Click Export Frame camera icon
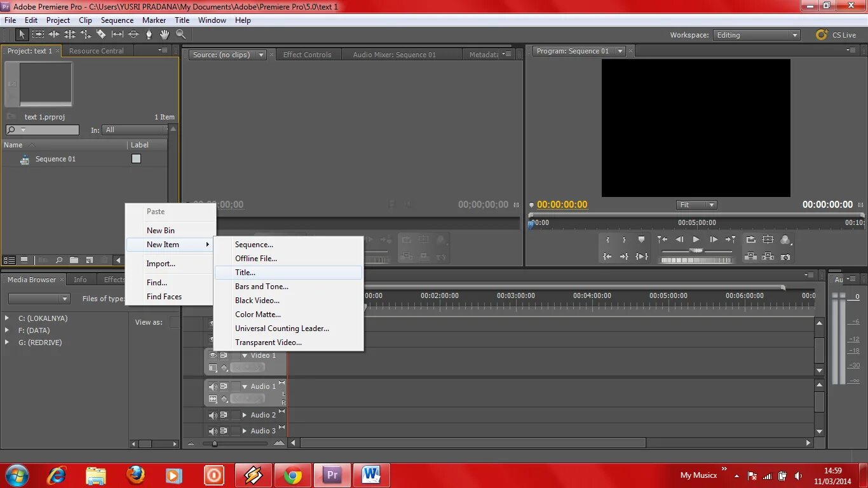The image size is (868, 488). point(785,257)
